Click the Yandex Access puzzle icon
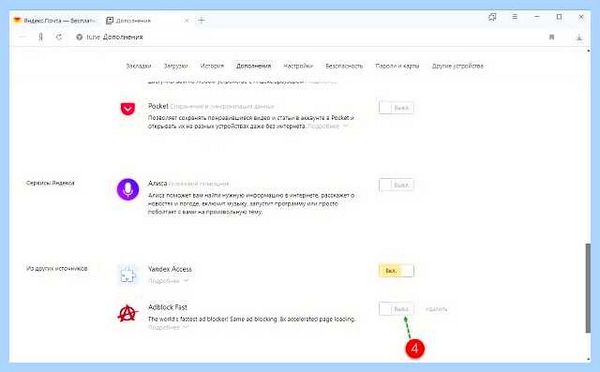Image resolution: width=600 pixels, height=372 pixels. click(x=128, y=274)
